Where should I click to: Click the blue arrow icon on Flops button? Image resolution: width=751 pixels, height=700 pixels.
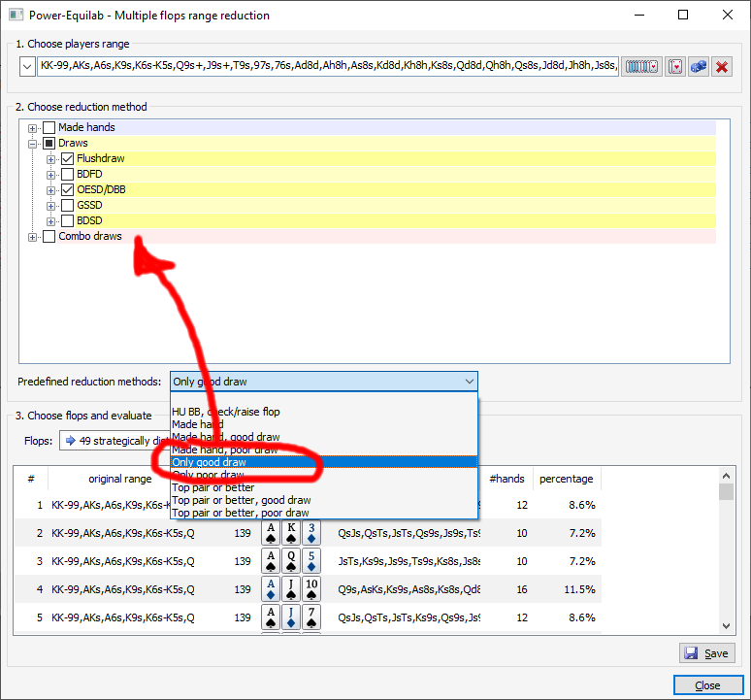[x=71, y=441]
